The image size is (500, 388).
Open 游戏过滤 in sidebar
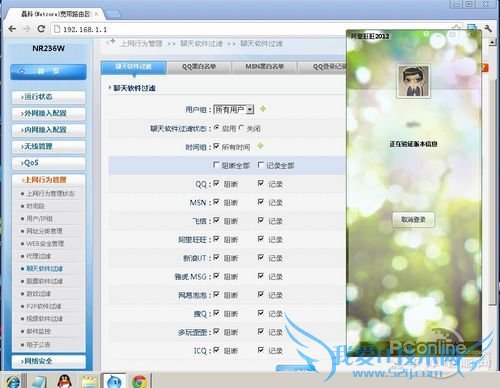[38, 294]
